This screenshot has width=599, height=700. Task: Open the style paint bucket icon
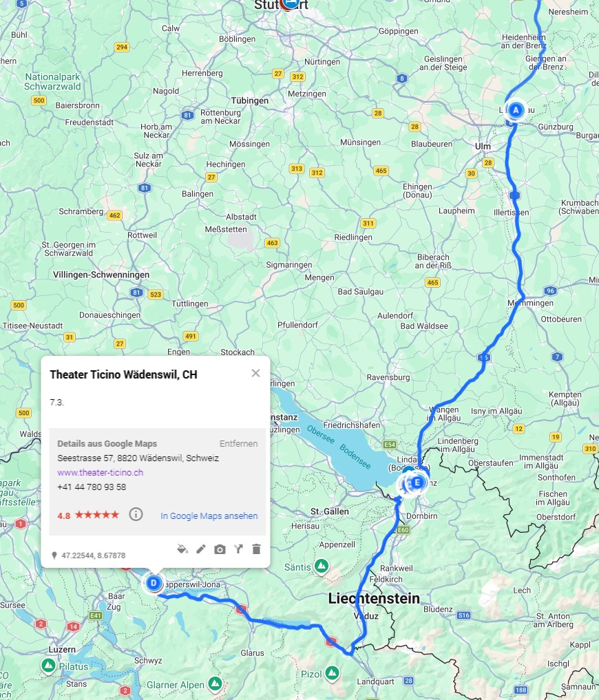182,549
